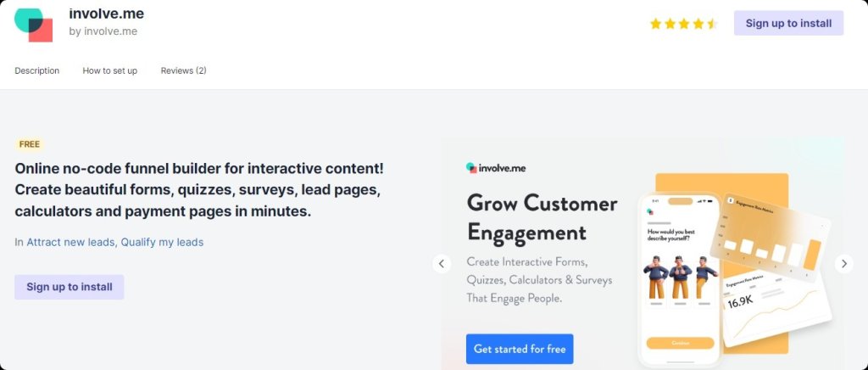Click the involve.me app title heading
Screen dimensions: 868x370
106,14
